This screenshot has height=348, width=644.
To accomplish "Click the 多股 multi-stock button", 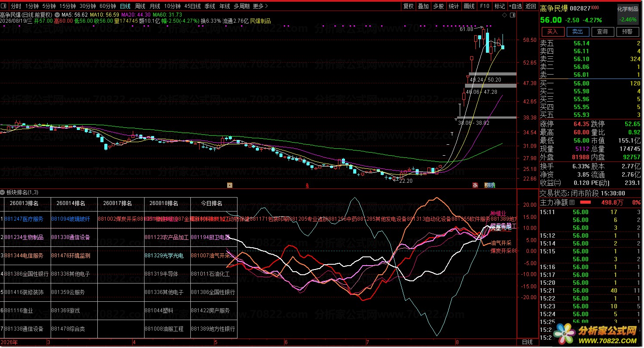I will click(x=439, y=6).
